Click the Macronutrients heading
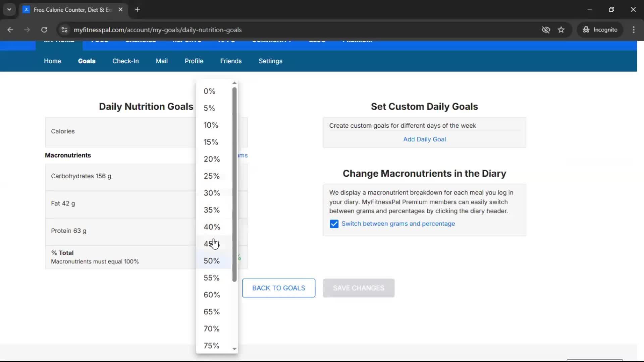Viewport: 644px width, 362px height. point(68,156)
